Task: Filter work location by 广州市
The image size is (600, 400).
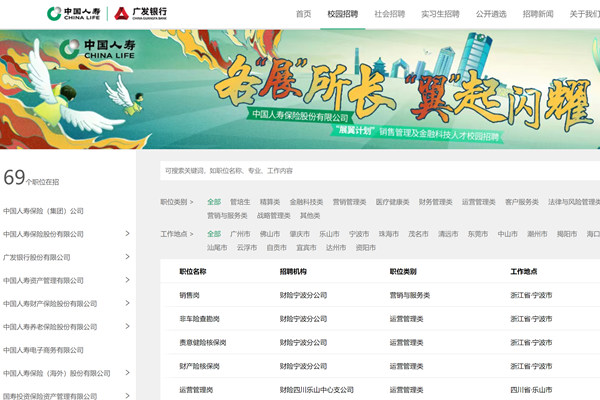Action: click(240, 234)
